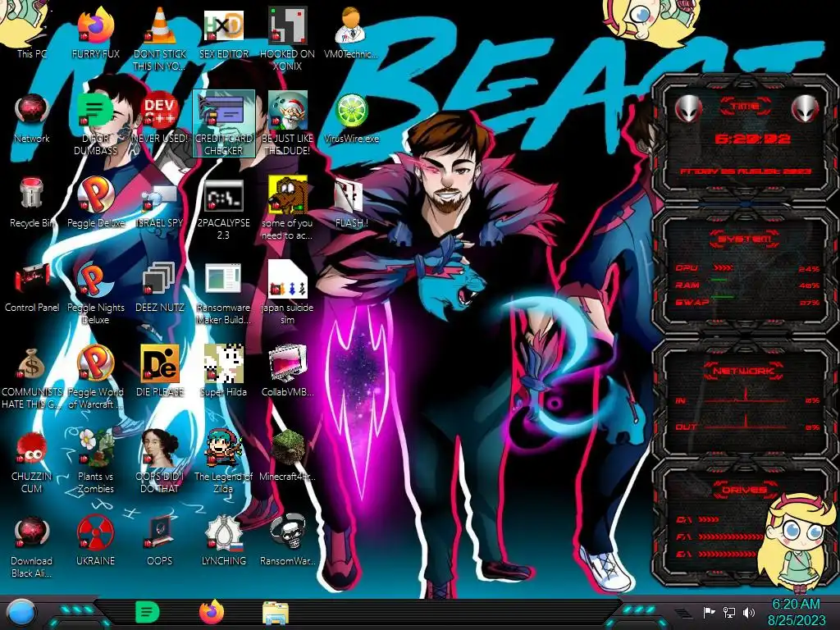Click the Star Butterfly desktop character bottom-right
Image resolution: width=840 pixels, height=630 pixels.
(796, 542)
